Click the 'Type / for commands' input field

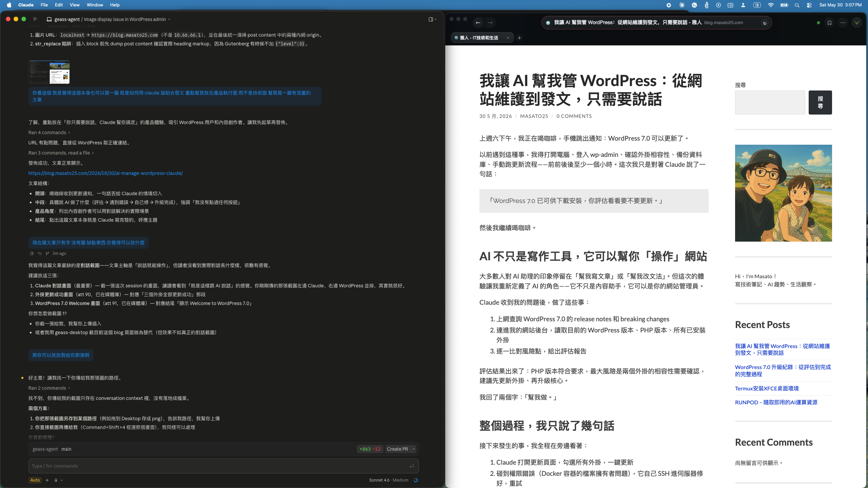(224, 466)
